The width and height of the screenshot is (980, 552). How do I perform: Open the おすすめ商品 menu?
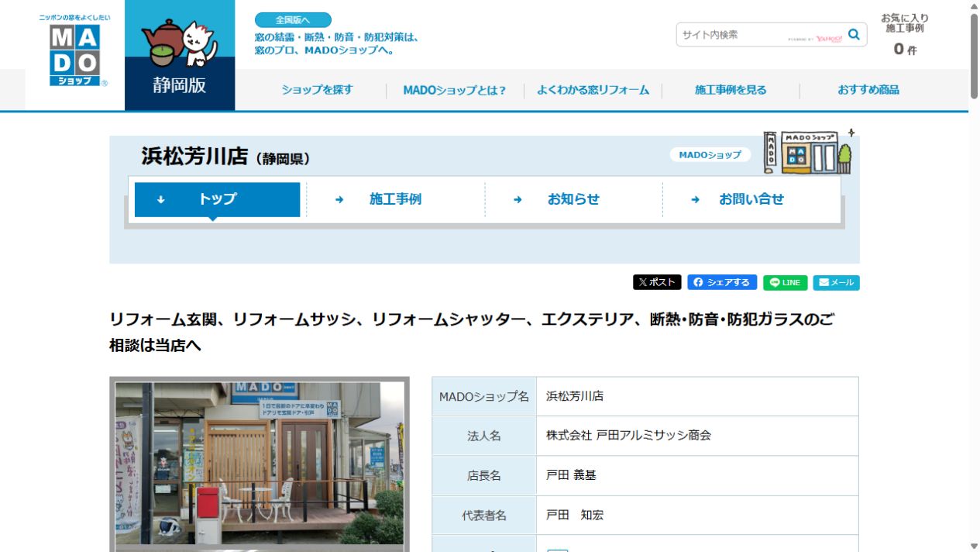[x=868, y=90]
